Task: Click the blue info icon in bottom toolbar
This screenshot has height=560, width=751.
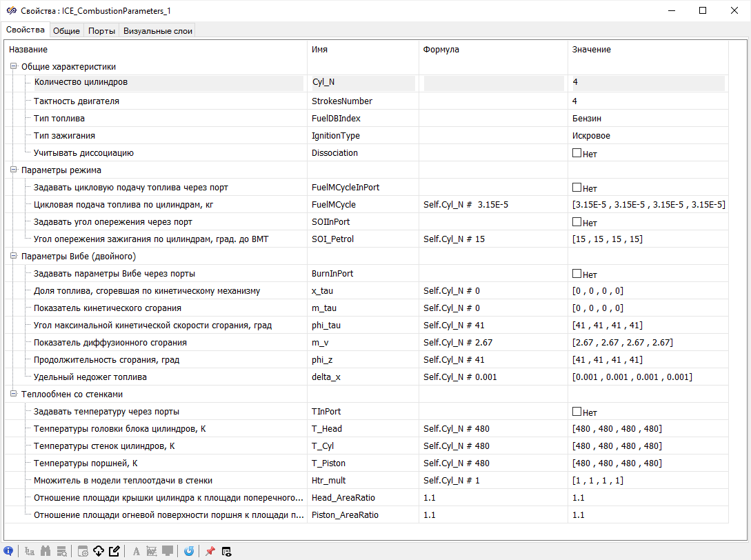Action: click(x=9, y=551)
